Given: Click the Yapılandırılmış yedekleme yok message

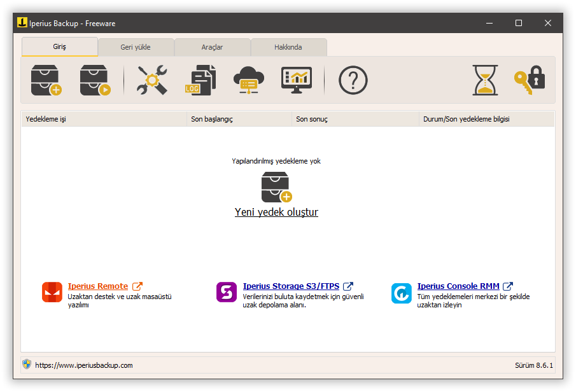Looking at the screenshot, I should coord(276,161).
